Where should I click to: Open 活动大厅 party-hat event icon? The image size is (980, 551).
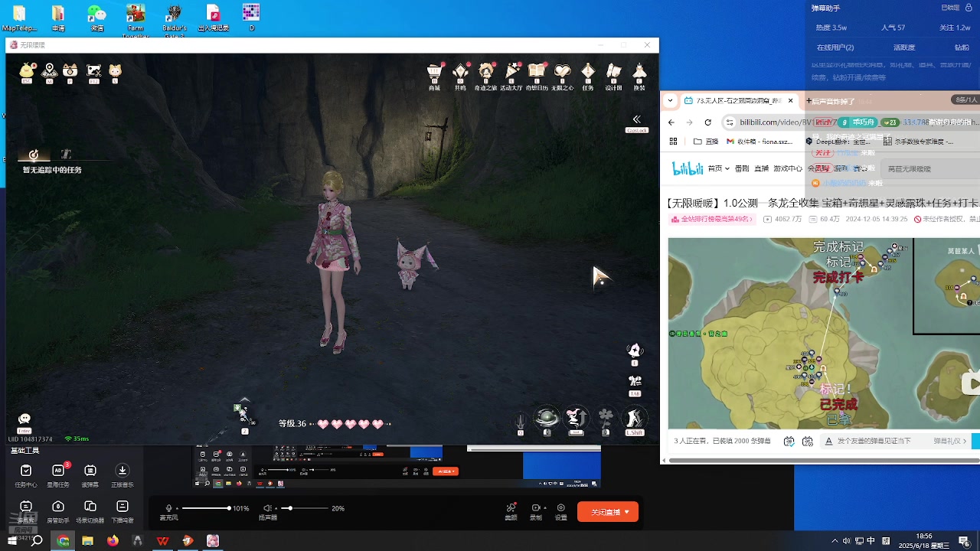[512, 71]
